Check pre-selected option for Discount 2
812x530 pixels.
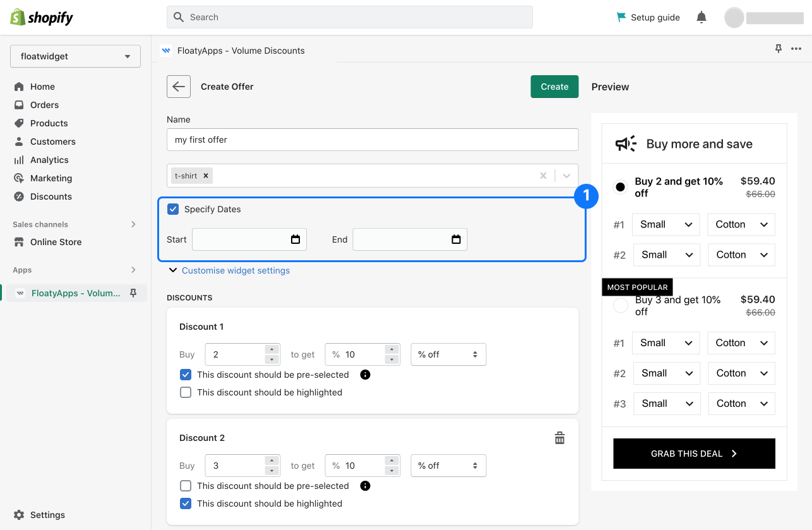click(186, 486)
